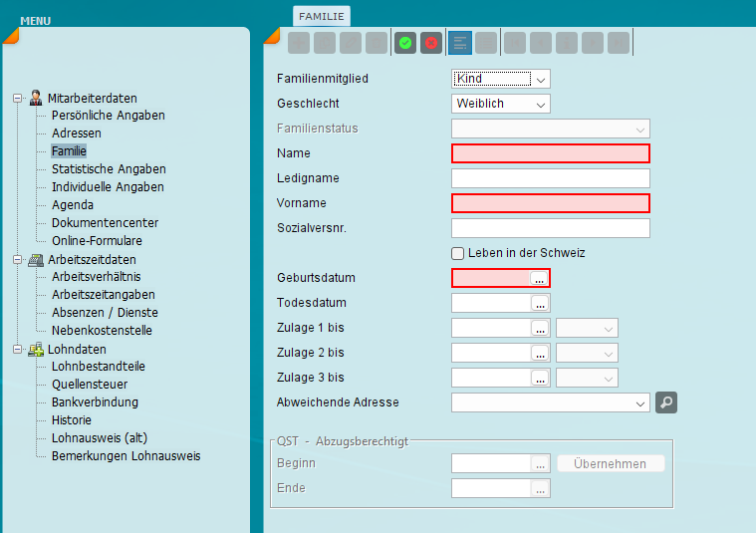Screen dimensions: 756x533
Task: Click the red X cancel icon
Action: [431, 44]
